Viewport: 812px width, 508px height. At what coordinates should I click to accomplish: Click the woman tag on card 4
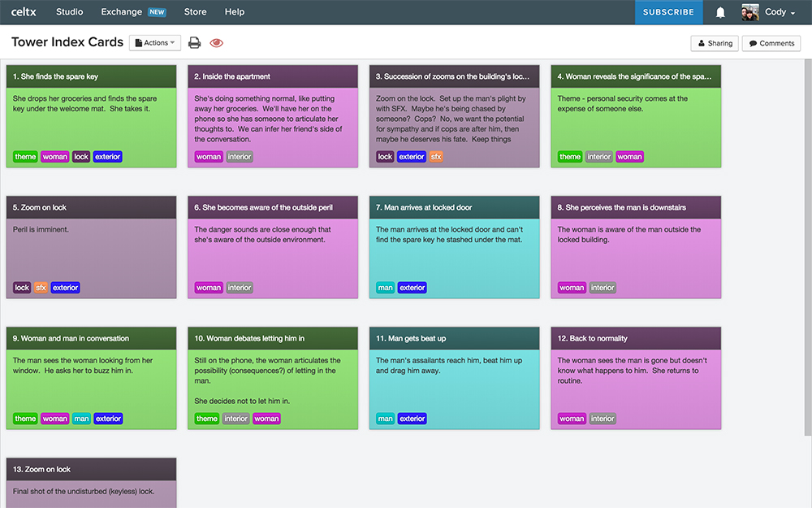(630, 157)
